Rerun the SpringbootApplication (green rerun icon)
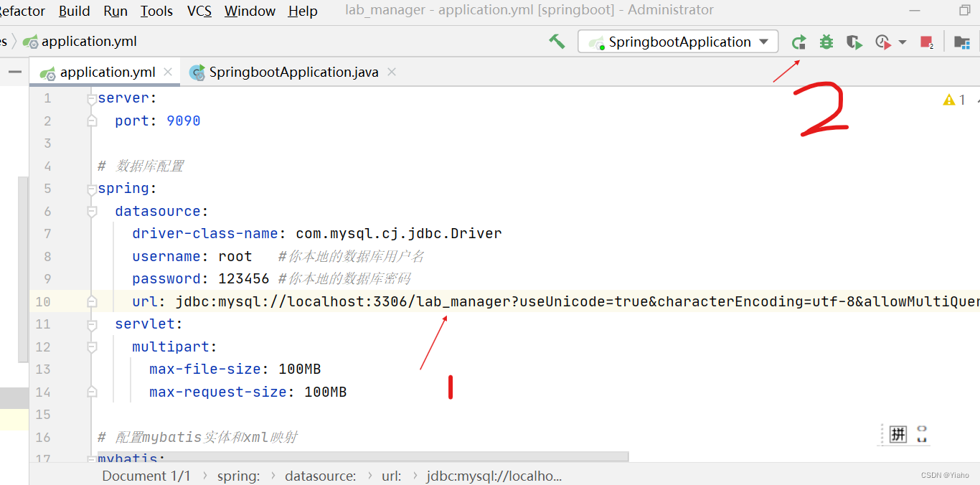The height and width of the screenshot is (485, 980). tap(798, 42)
